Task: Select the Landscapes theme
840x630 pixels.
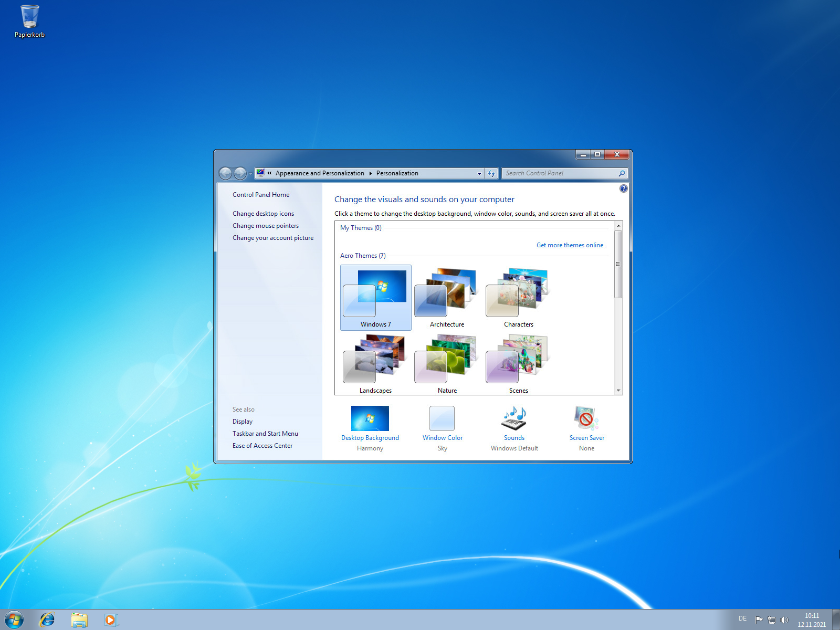Action: click(x=375, y=364)
